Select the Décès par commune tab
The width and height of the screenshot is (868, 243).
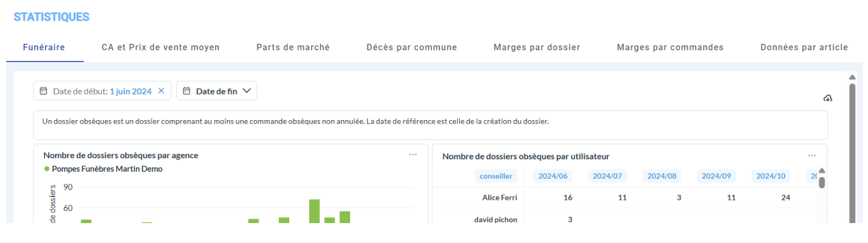[412, 47]
